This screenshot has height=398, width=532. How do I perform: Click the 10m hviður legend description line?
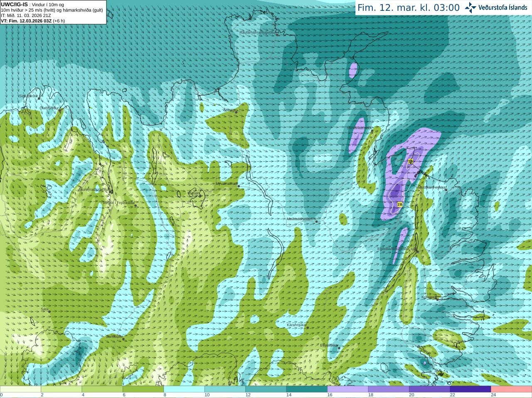(52, 10)
